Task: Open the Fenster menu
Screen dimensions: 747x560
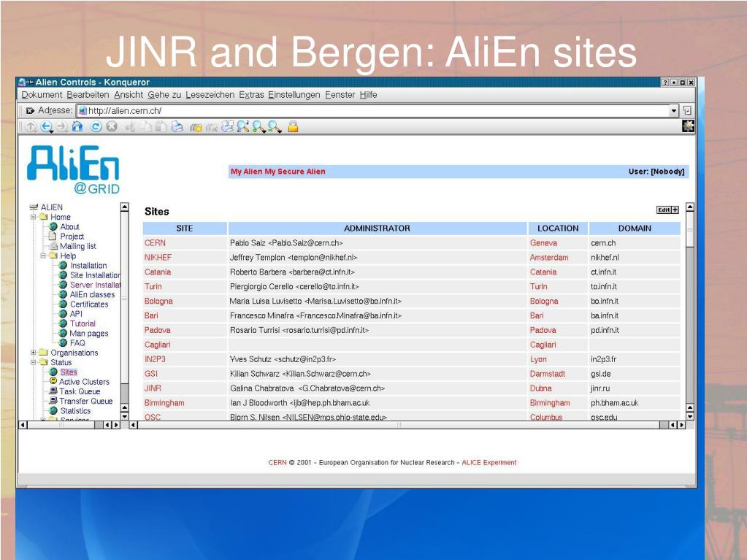Action: [x=340, y=95]
